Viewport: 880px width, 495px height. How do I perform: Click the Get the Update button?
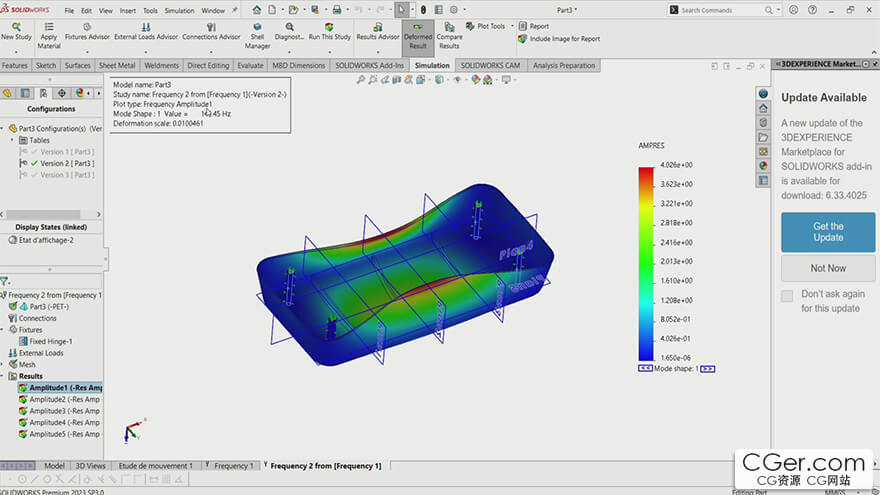[828, 232]
